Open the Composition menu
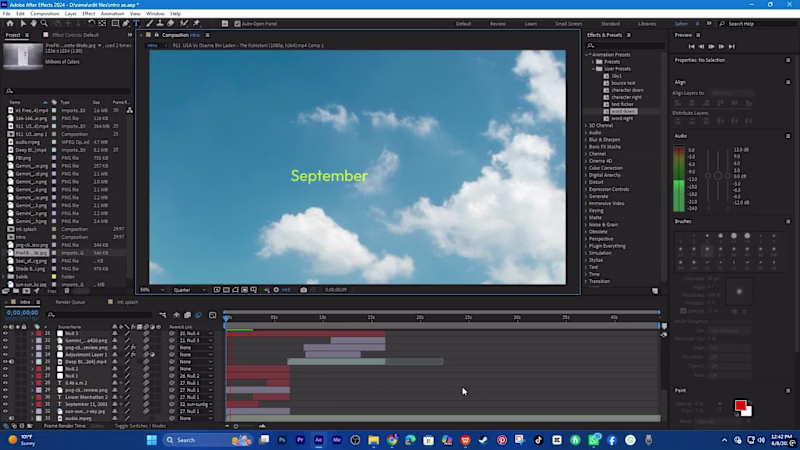Viewport: 800px width, 450px height. (x=44, y=14)
